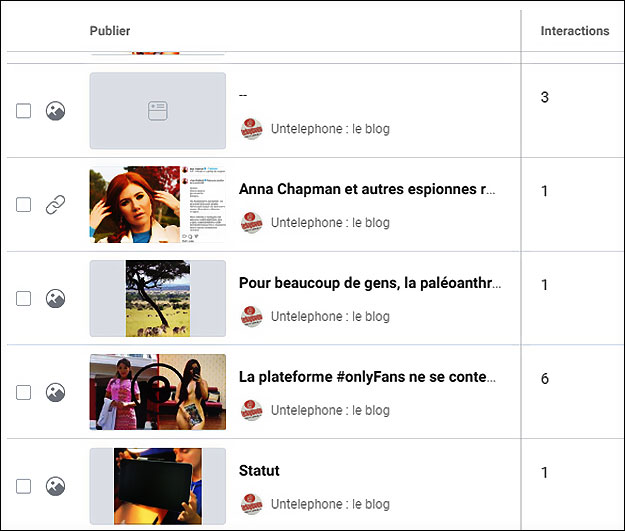Tick the checkbox for the '--' post
Viewport: 625px width, 531px height.
point(24,111)
